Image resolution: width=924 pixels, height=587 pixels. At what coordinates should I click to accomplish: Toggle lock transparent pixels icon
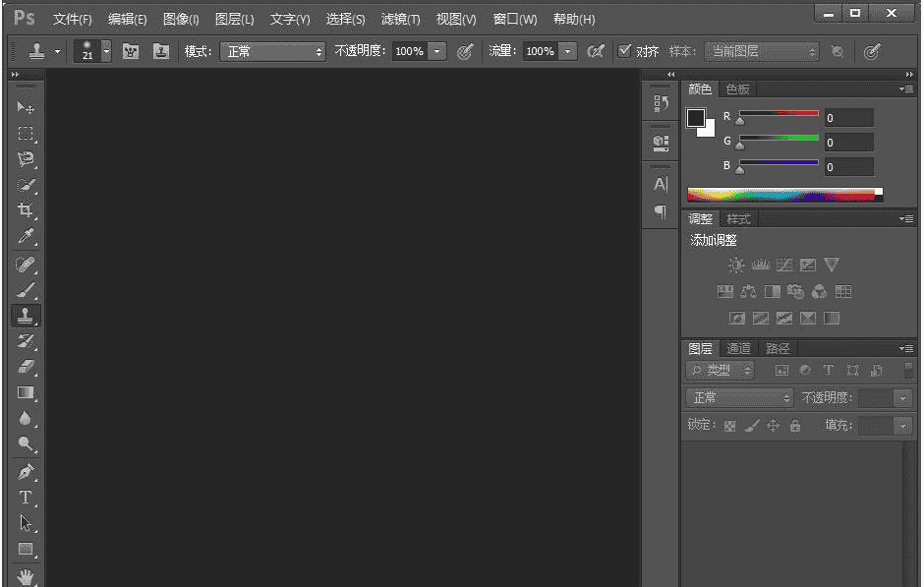(729, 426)
